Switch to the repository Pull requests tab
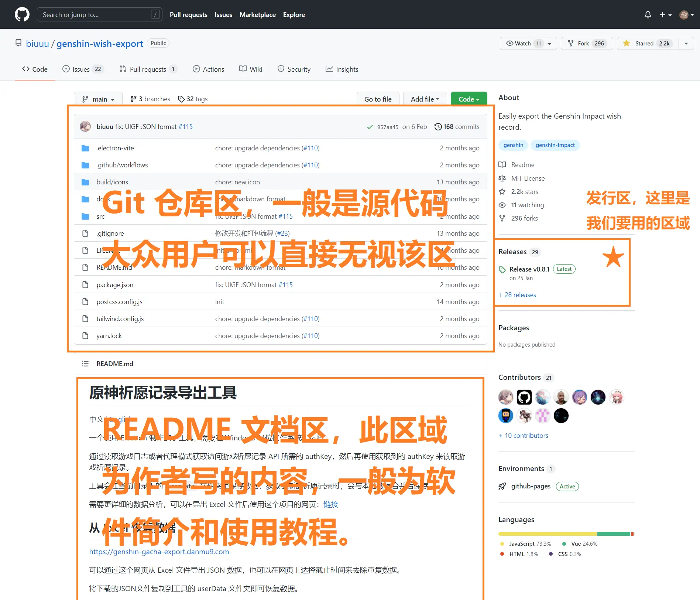The height and width of the screenshot is (600, 700). tap(148, 69)
